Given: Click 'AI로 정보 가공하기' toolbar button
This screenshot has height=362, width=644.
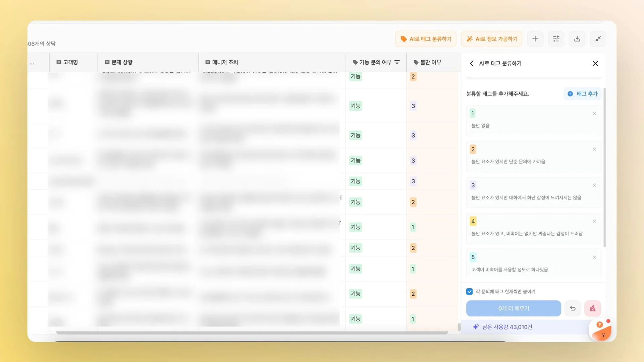Looking at the screenshot, I should click(491, 39).
